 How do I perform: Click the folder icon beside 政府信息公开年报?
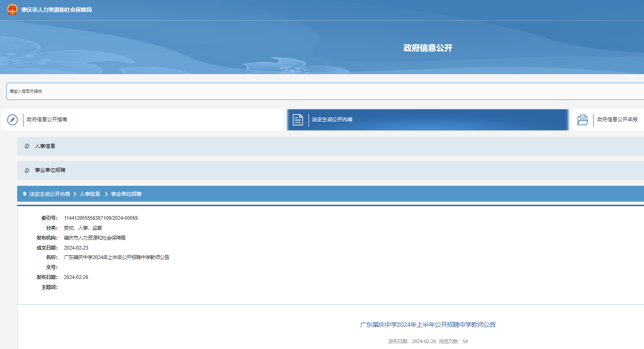coord(583,120)
